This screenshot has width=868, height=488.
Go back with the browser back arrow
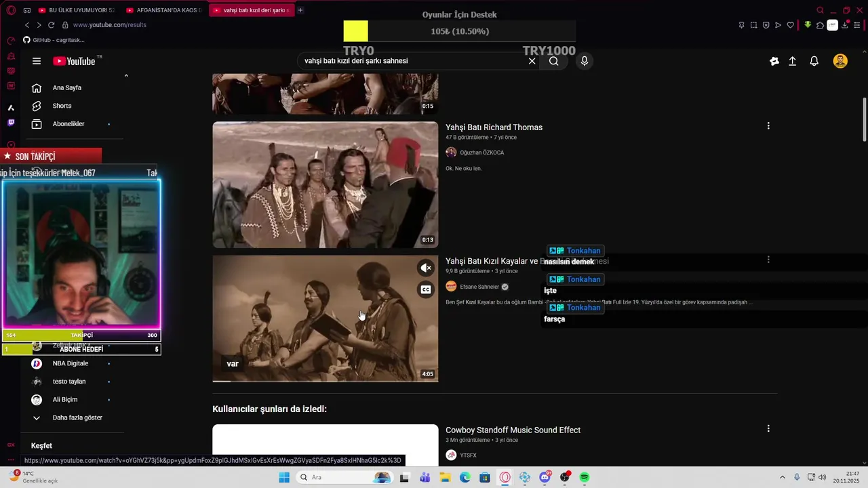coord(27,25)
